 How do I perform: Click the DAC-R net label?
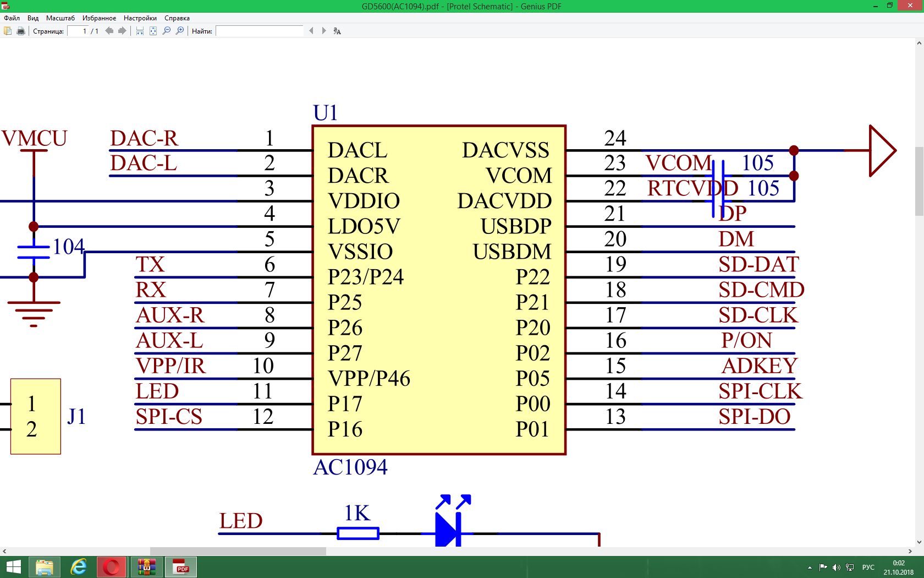point(144,138)
